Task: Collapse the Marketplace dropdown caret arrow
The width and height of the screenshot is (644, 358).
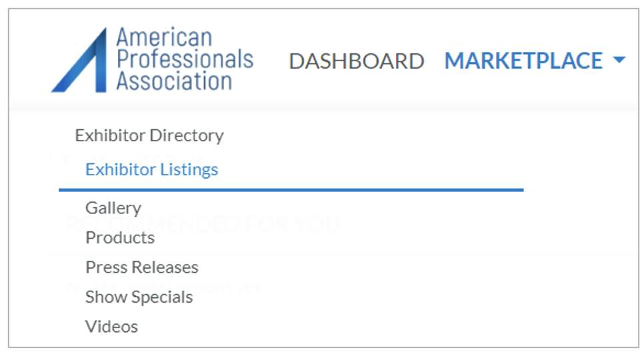Action: click(619, 60)
